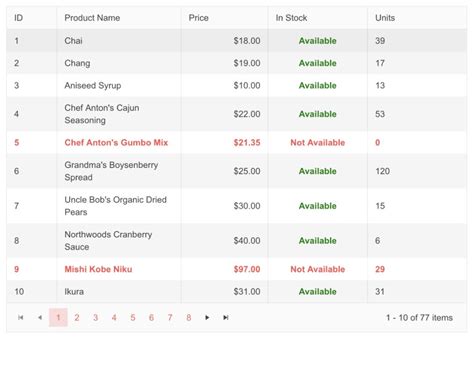Jump to last page arrow icon
The image size is (474, 369).
click(226, 317)
